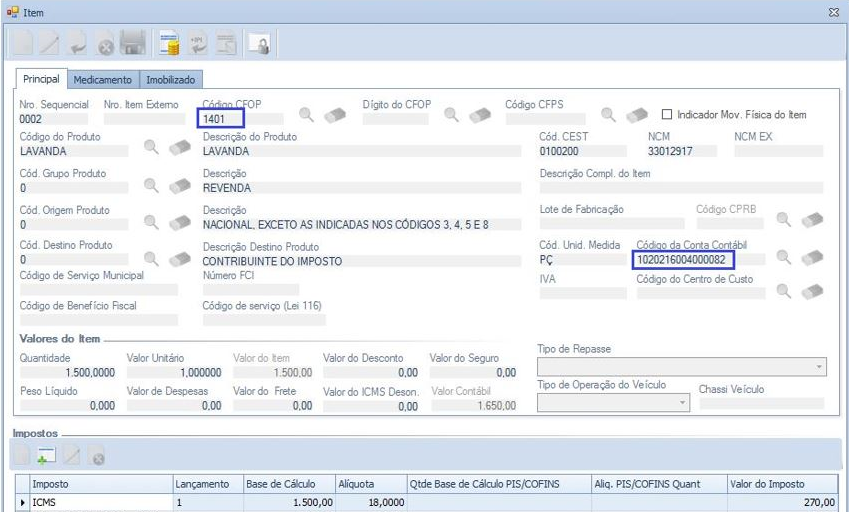Click the padlock icon in top toolbar
The height and width of the screenshot is (512, 849).
258,44
